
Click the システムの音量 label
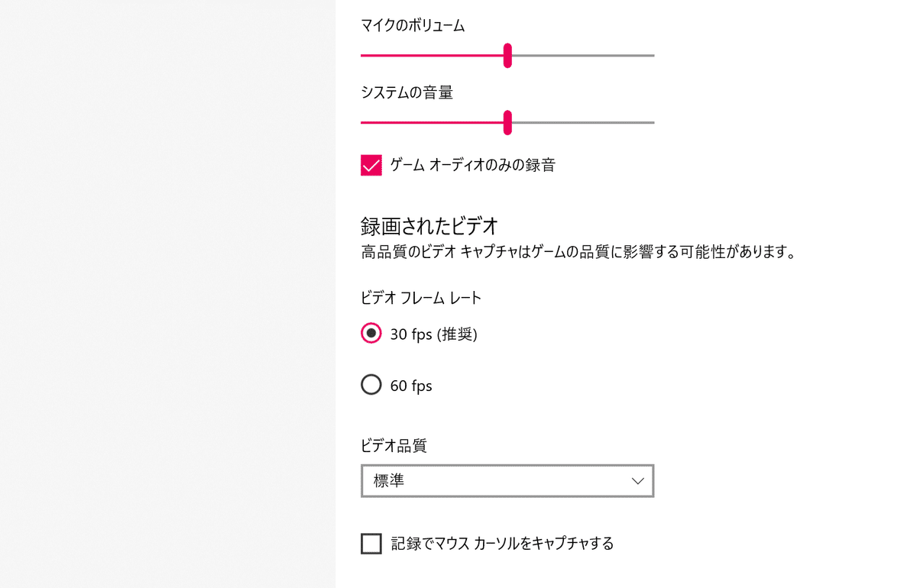tap(407, 92)
